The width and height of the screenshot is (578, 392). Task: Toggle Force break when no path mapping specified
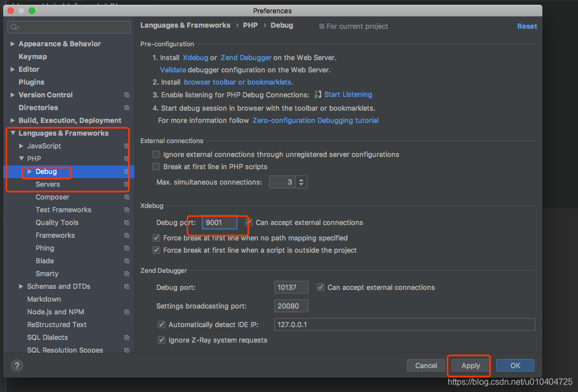pos(156,238)
